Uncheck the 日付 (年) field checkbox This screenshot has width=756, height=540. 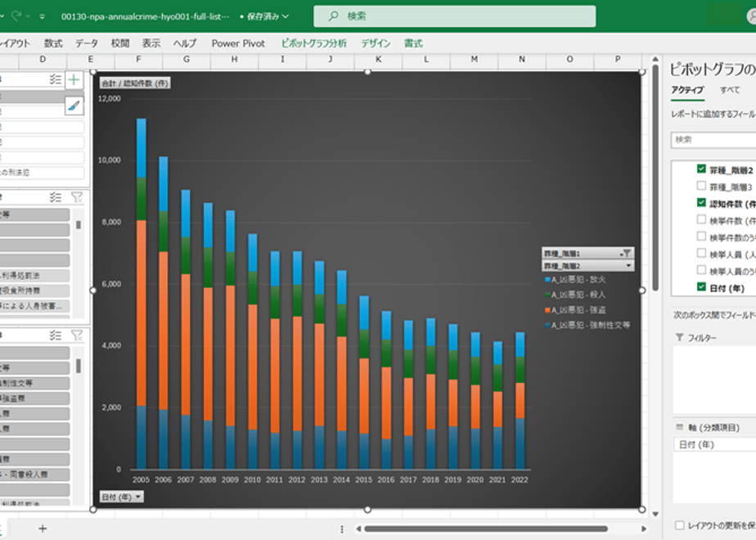click(x=701, y=287)
